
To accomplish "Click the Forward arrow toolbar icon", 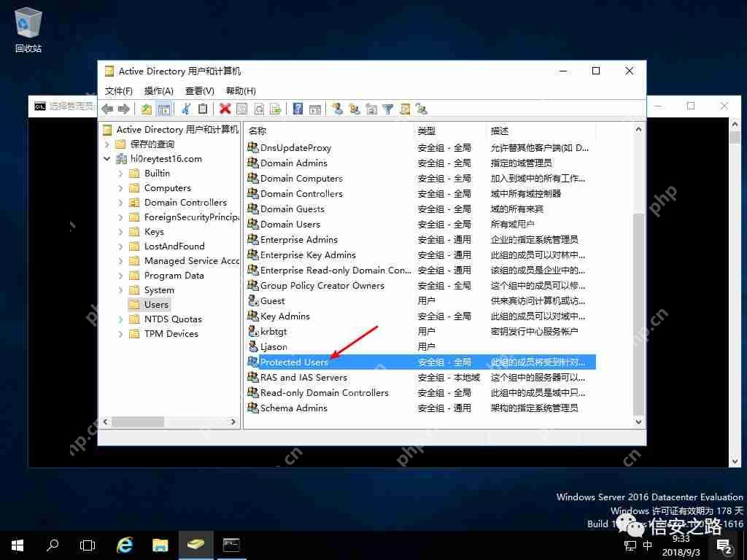I will tap(124, 109).
